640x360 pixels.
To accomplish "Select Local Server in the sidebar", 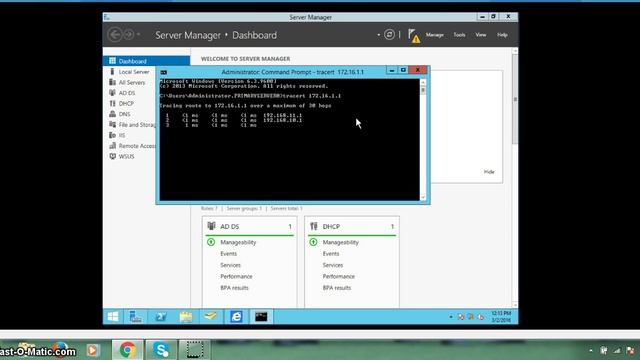I will click(x=133, y=72).
